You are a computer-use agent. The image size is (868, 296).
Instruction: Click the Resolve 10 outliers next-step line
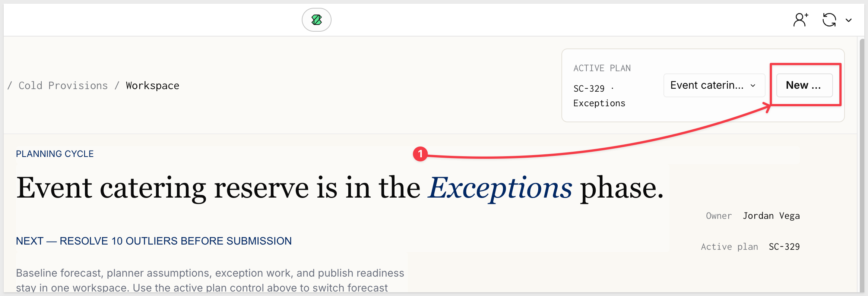click(x=153, y=241)
